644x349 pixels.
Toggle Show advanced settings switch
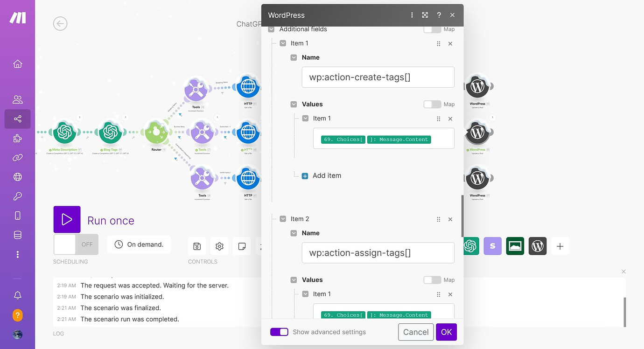coord(279,332)
